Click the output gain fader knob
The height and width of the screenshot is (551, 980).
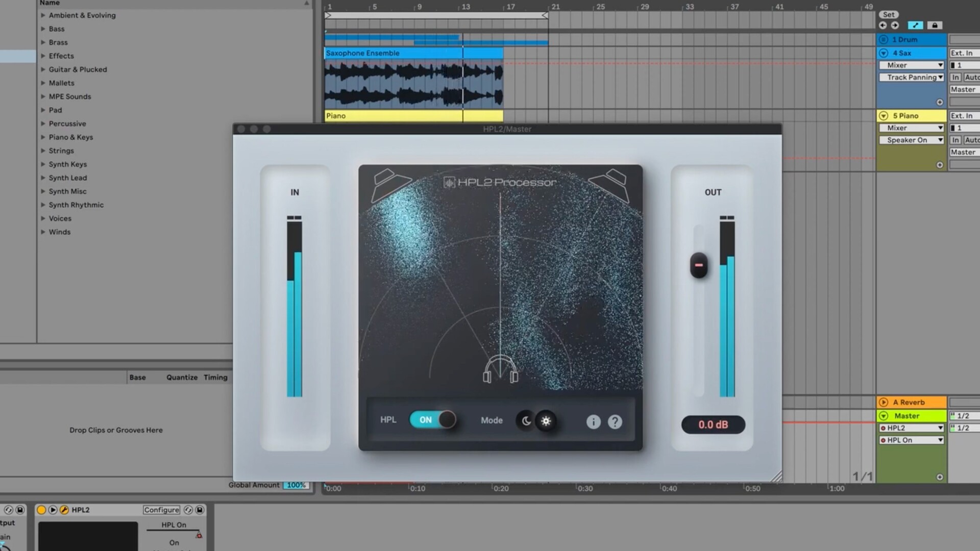pos(699,265)
